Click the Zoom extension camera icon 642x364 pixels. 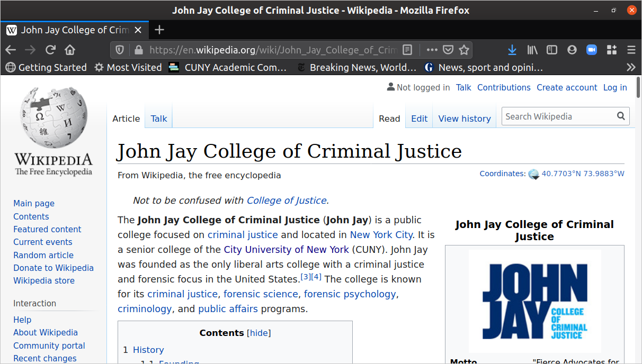point(592,50)
